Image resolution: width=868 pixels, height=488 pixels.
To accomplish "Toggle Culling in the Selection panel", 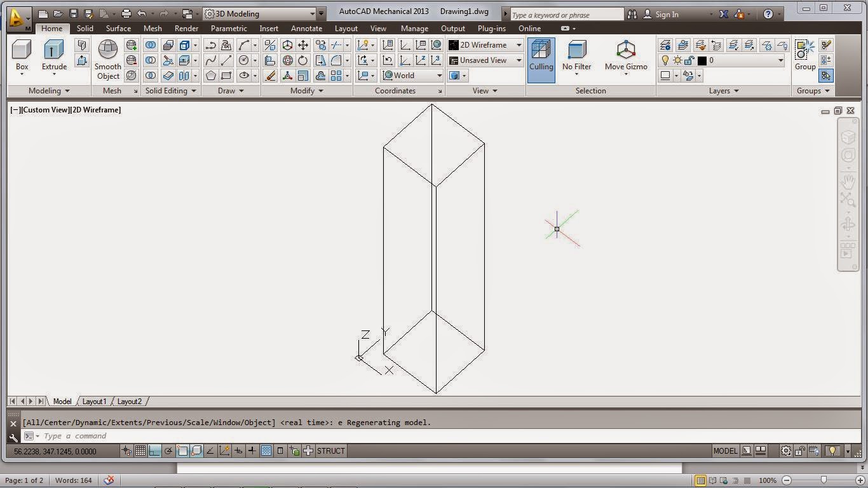I will point(541,57).
